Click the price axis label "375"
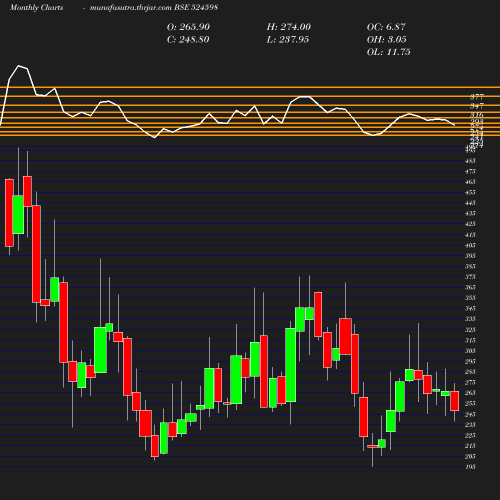The height and width of the screenshot is (500, 500). pyautogui.click(x=470, y=277)
